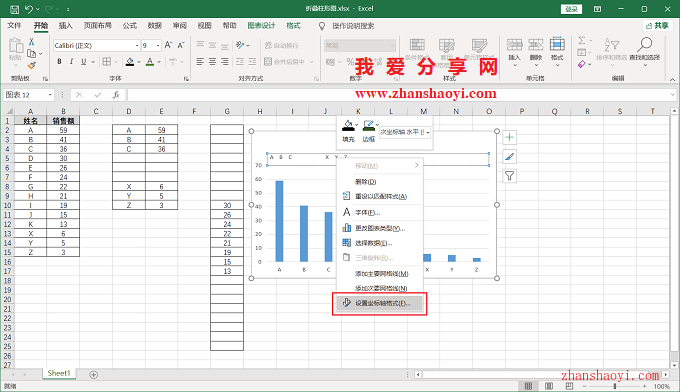Open the AutoSum sigma dropdown arrow
The image size is (680, 392).
pos(591,41)
